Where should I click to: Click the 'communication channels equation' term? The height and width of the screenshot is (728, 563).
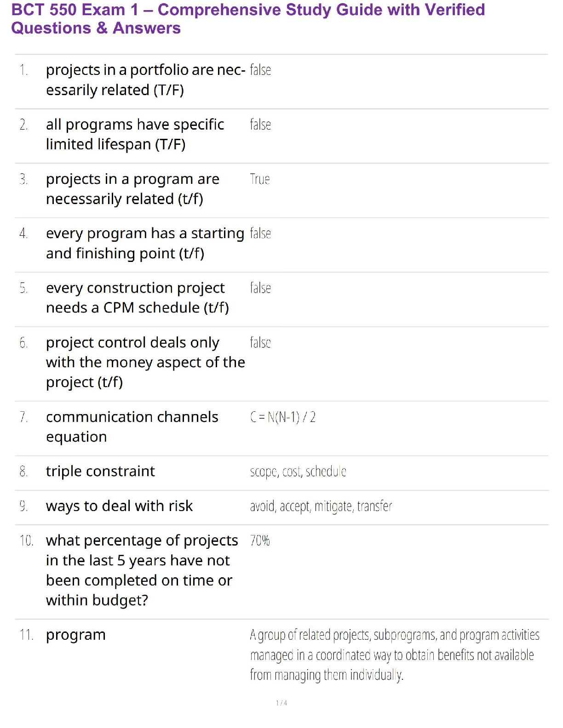coord(132,427)
